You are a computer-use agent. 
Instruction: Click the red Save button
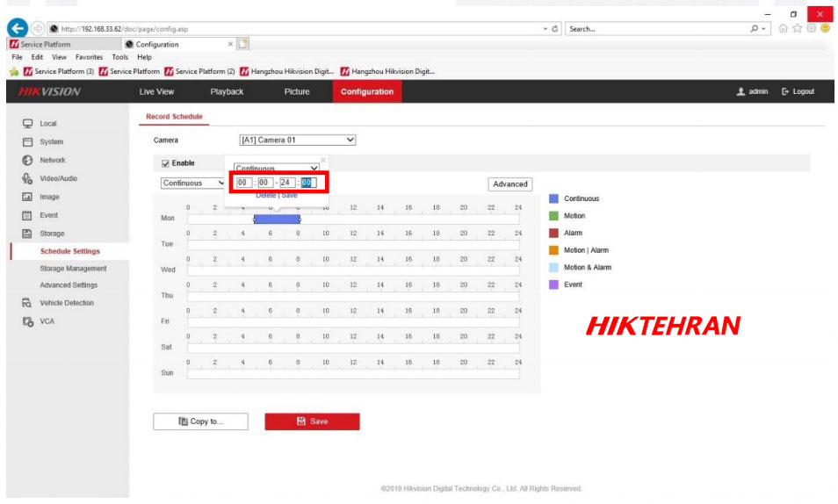pos(312,421)
